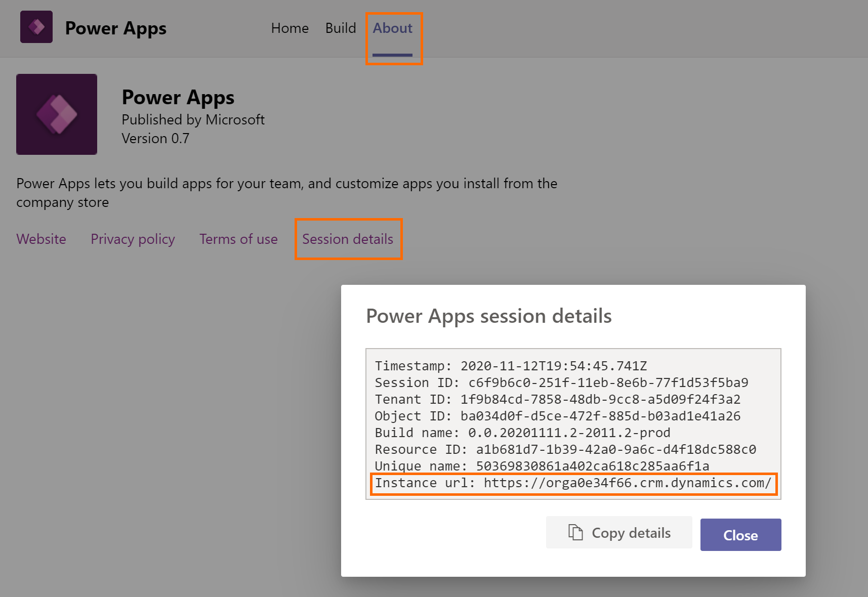This screenshot has height=597, width=868.
Task: Select the About tab
Action: point(393,28)
